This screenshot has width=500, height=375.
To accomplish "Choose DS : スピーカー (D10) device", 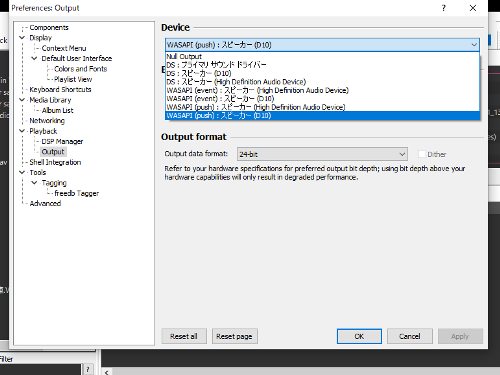I will pyautogui.click(x=322, y=73).
